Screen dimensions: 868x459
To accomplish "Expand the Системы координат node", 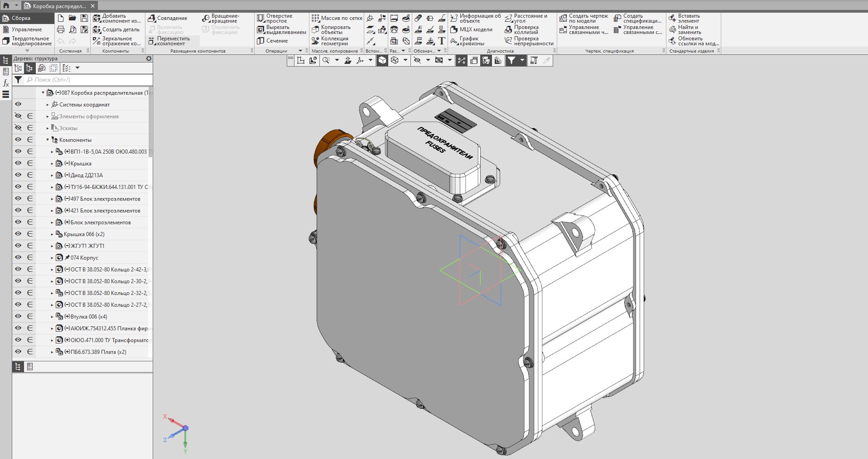I will tap(48, 105).
